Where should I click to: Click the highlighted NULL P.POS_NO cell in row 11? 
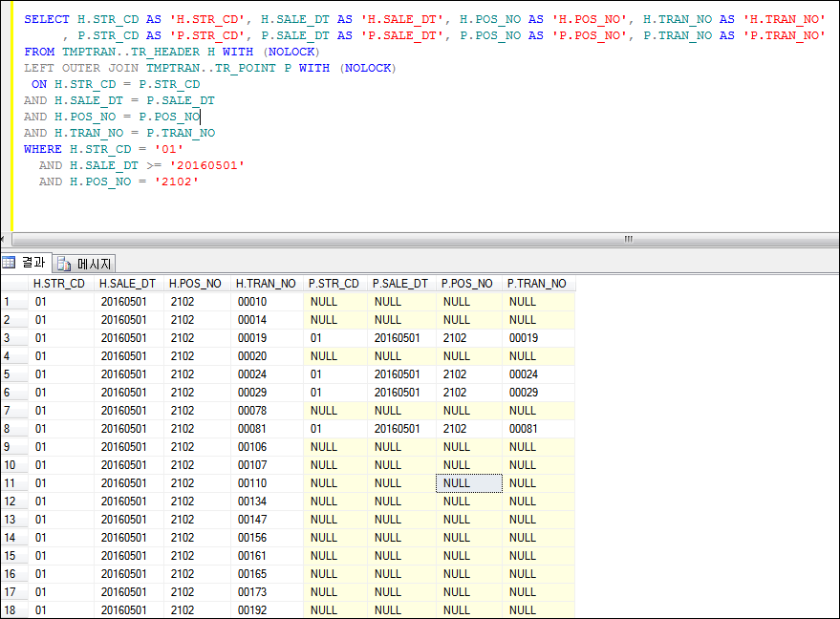pyautogui.click(x=469, y=483)
